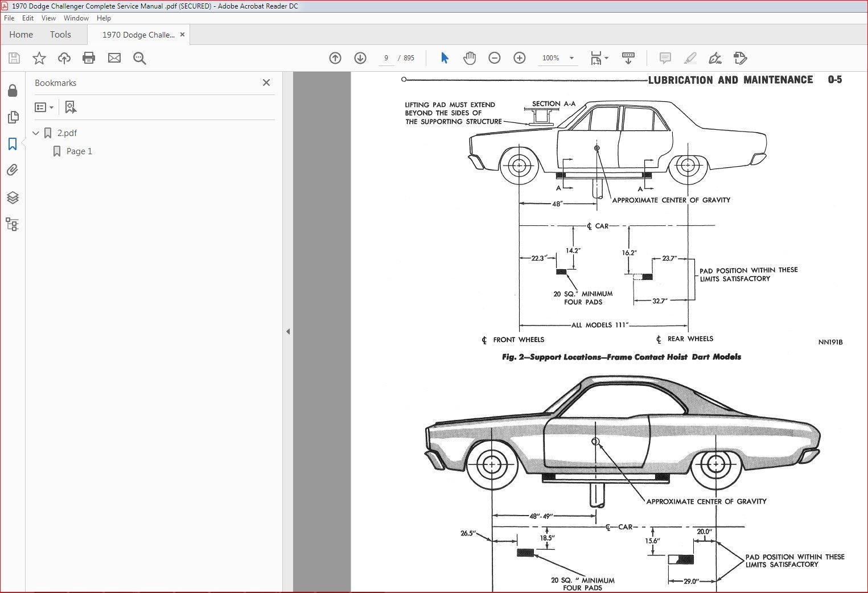Click the 895 total pages text
Image resolution: width=868 pixels, height=593 pixels.
(x=409, y=58)
